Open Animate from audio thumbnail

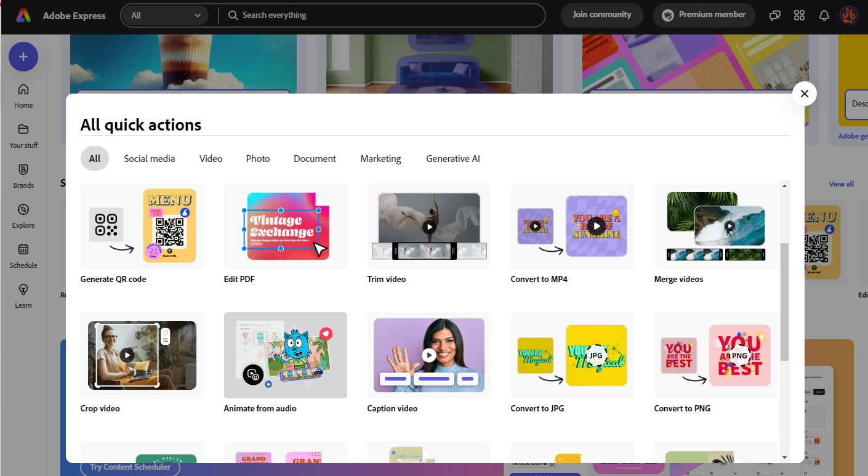[286, 355]
